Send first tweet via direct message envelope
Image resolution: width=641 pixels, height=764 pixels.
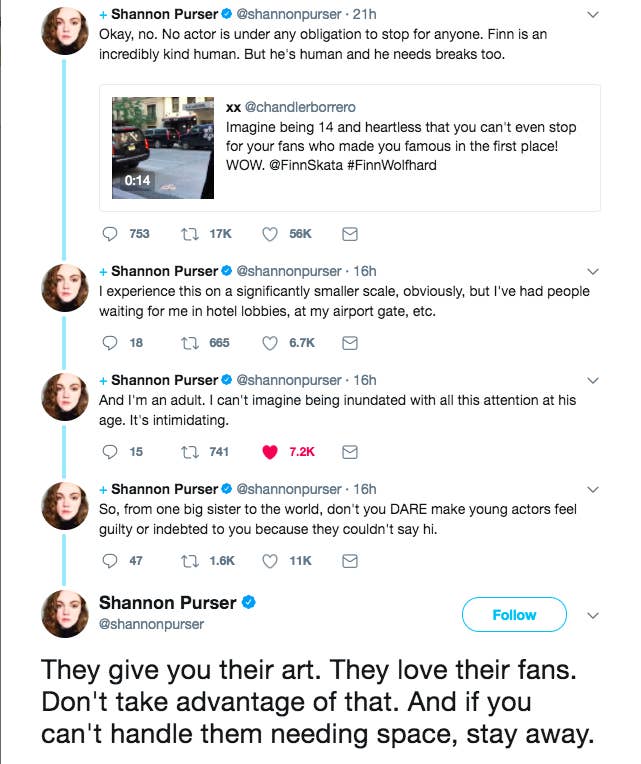350,234
